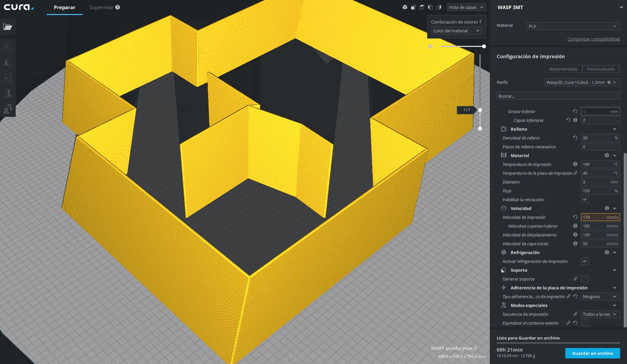Reset Velocidad de impresión value

(575, 217)
